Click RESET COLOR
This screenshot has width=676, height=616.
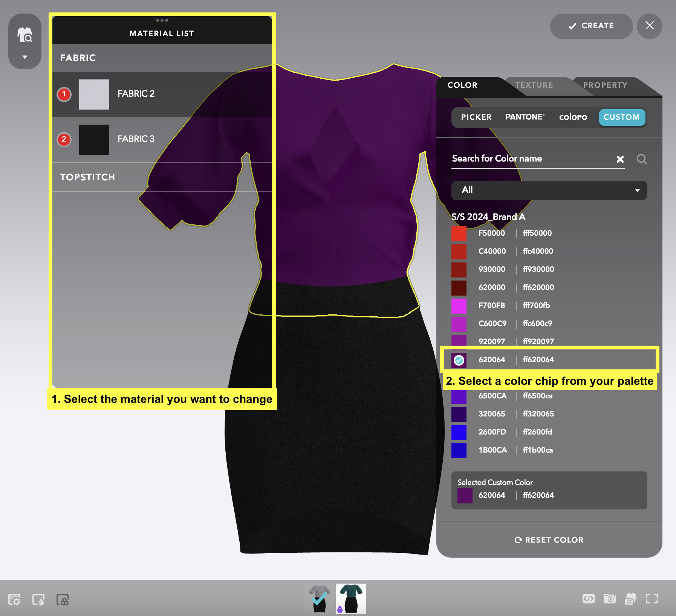pyautogui.click(x=549, y=540)
